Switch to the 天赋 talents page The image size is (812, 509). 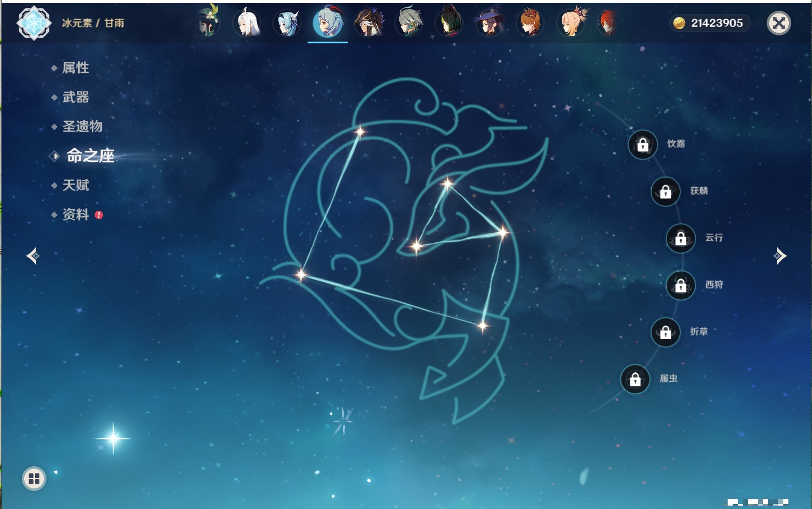[75, 185]
